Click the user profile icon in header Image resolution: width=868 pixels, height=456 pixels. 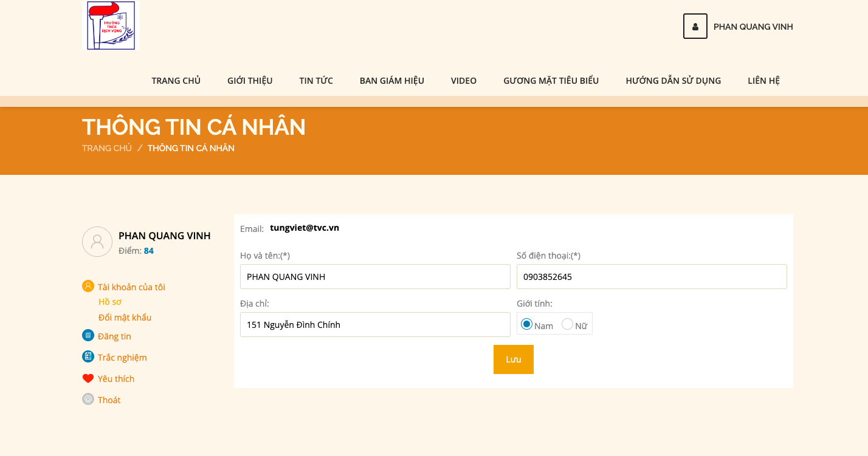[695, 26]
